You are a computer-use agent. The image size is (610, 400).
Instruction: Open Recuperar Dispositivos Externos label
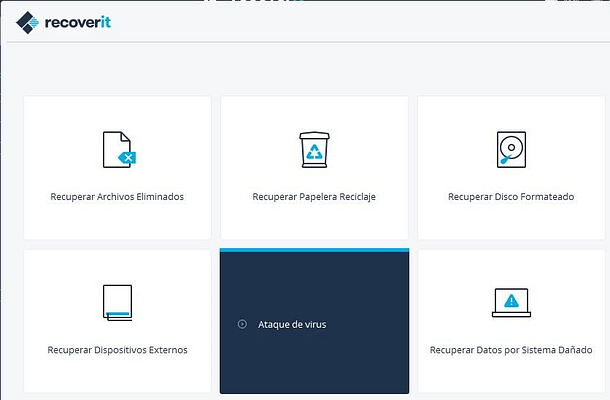[117, 350]
